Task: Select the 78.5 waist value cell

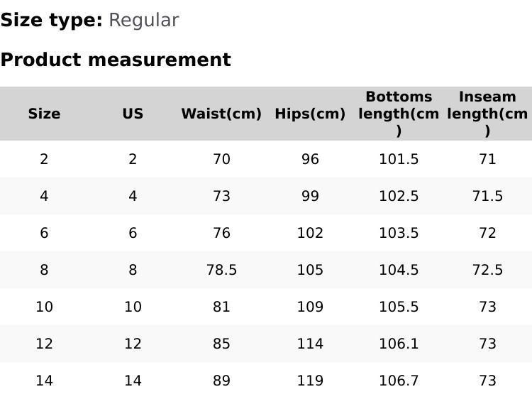Action: tap(221, 270)
